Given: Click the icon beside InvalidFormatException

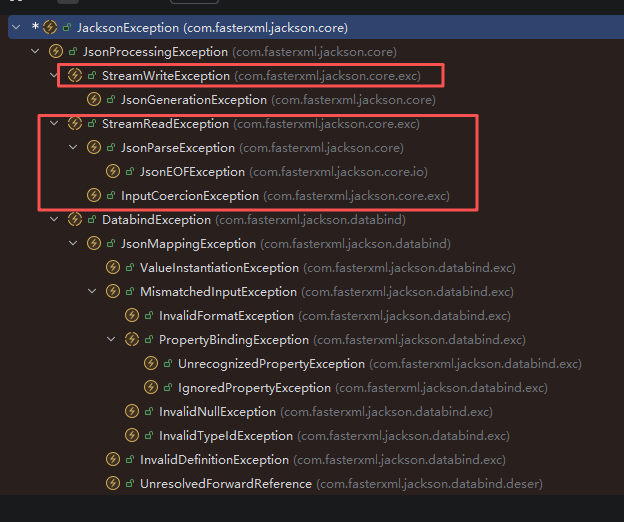Looking at the screenshot, I should 133,316.
